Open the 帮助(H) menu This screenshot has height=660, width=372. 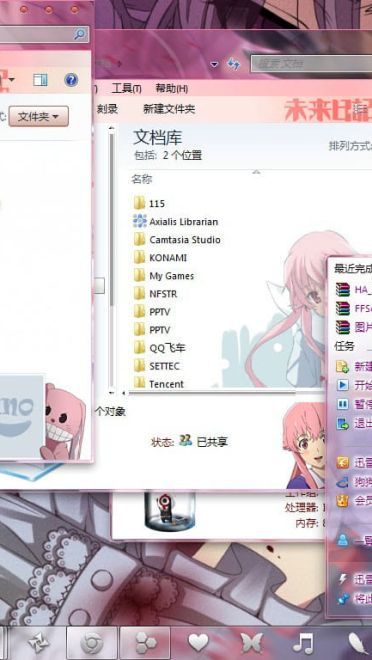(x=171, y=88)
